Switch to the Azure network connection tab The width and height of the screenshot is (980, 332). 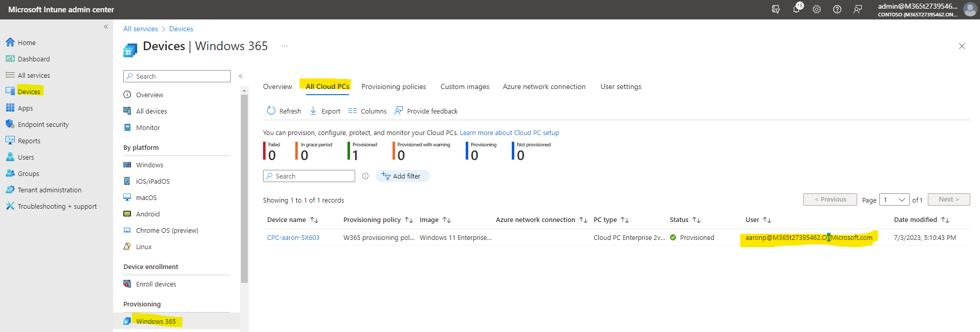pos(544,86)
